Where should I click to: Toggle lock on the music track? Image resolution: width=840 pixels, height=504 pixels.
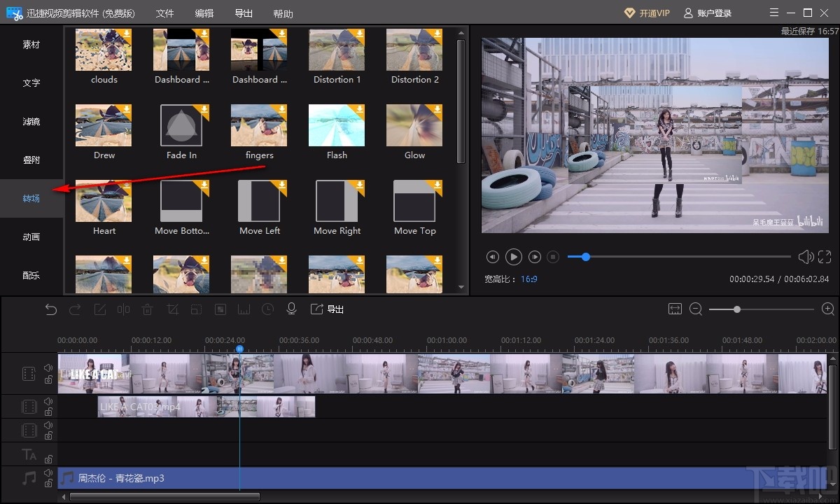(x=48, y=484)
